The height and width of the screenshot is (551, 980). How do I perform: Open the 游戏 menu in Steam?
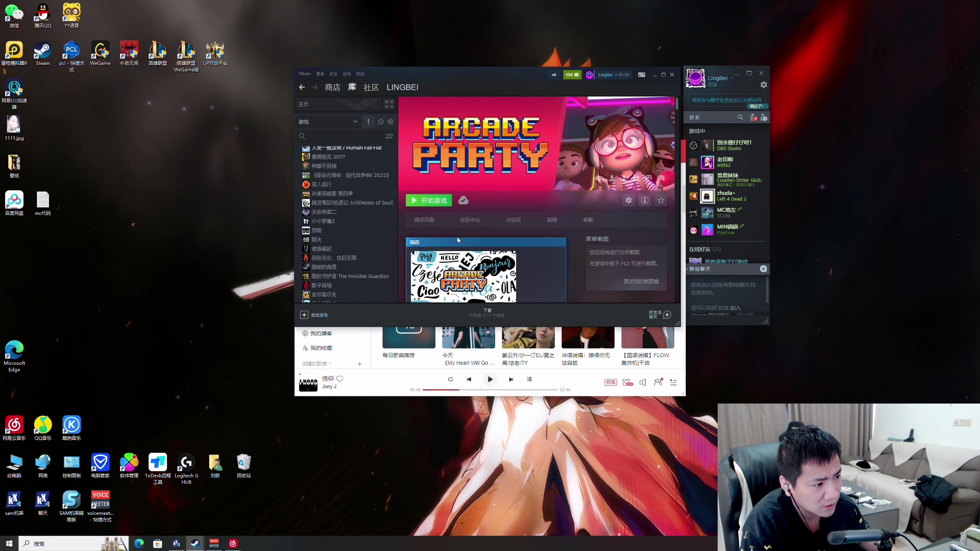coord(347,74)
